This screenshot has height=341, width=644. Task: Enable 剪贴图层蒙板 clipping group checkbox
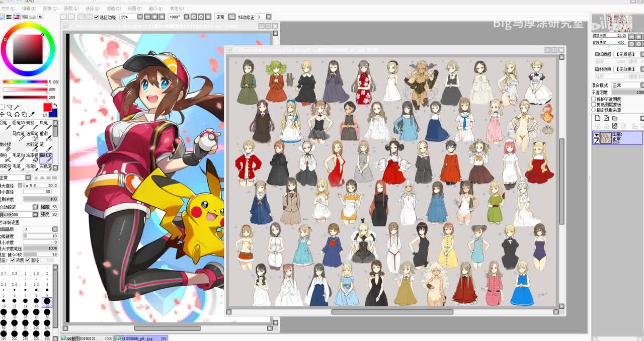(594, 105)
